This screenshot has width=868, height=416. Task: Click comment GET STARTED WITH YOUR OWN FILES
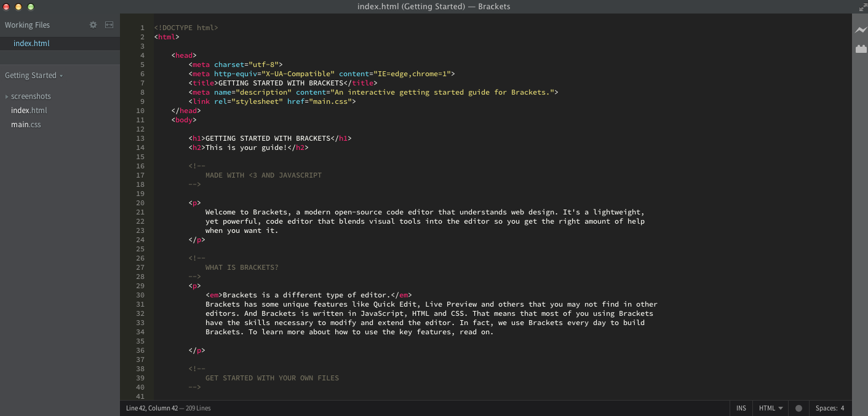point(272,378)
